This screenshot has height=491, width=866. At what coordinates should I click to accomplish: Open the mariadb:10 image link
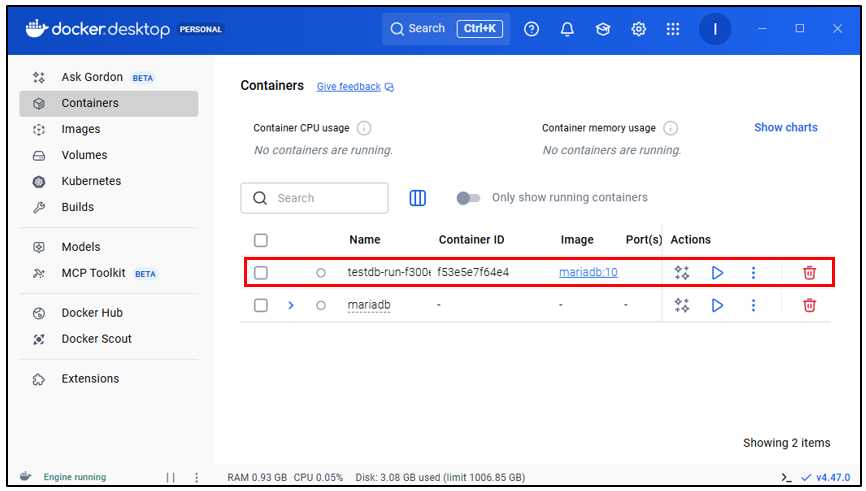(588, 272)
